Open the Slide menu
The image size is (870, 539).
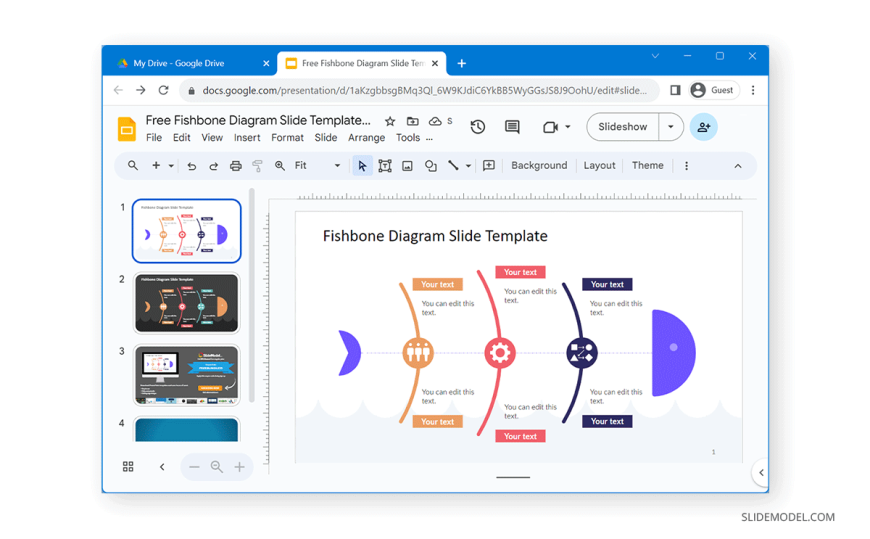click(x=326, y=138)
